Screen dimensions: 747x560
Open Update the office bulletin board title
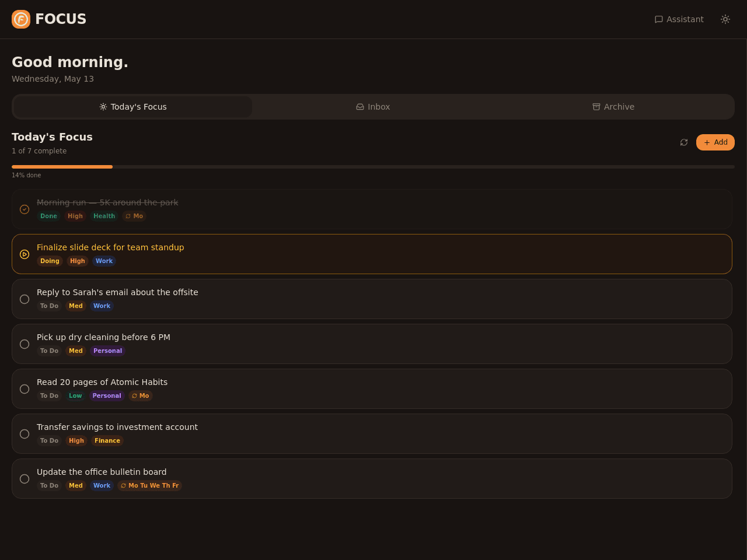coord(102,472)
